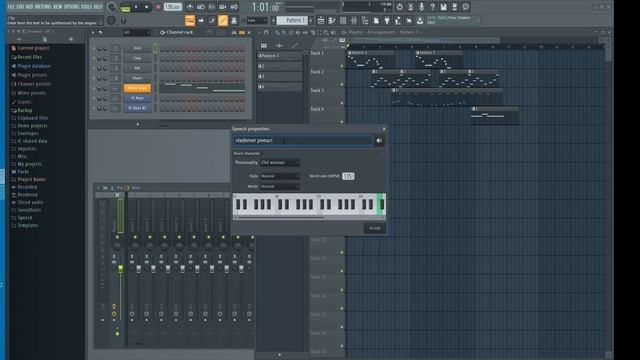Expand the Packs folder in the browser
The width and height of the screenshot is (640, 360).
[23, 172]
